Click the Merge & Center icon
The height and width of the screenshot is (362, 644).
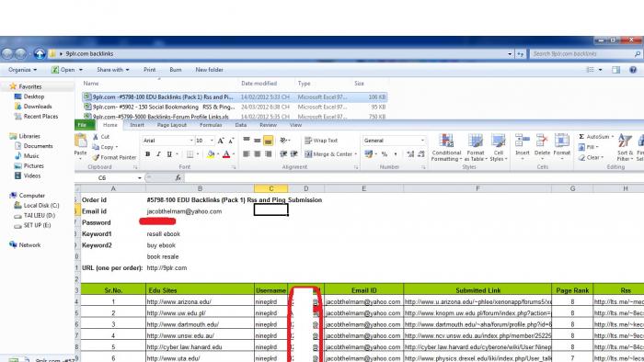point(308,154)
